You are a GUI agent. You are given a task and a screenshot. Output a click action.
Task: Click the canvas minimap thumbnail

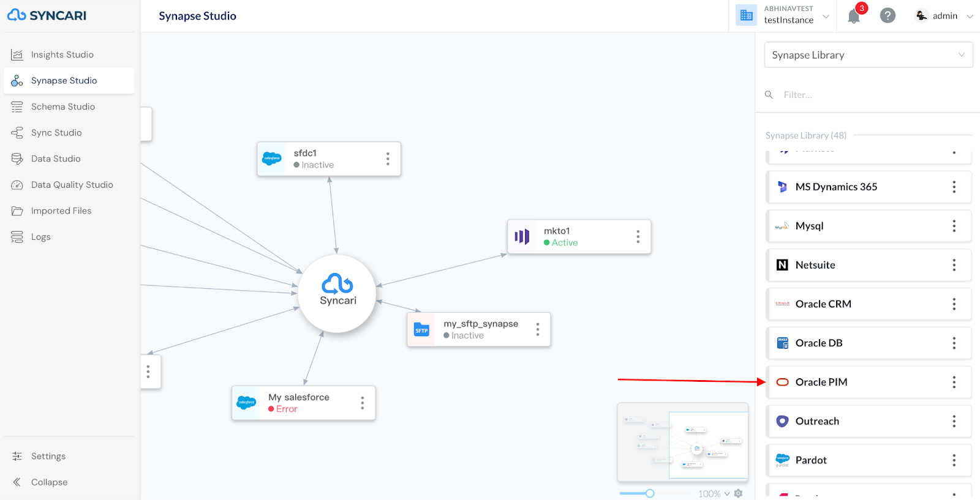[x=682, y=442]
